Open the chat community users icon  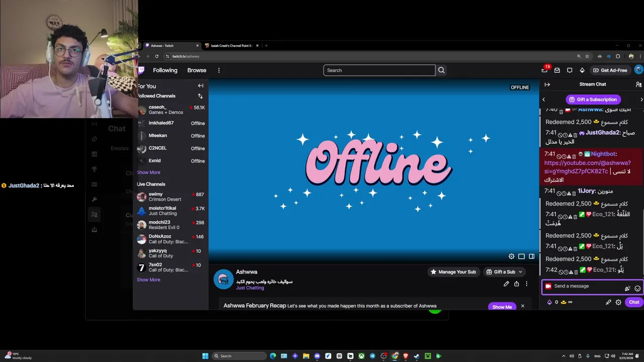coord(638,84)
